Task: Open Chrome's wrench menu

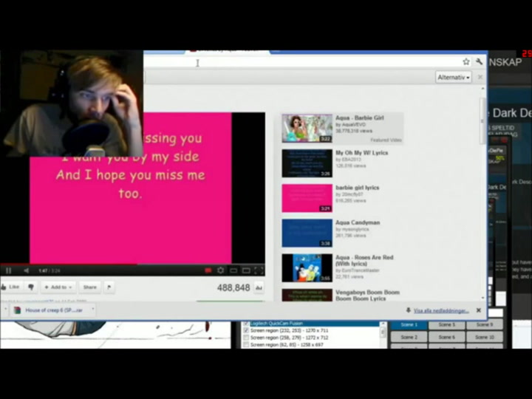Action: pyautogui.click(x=479, y=62)
